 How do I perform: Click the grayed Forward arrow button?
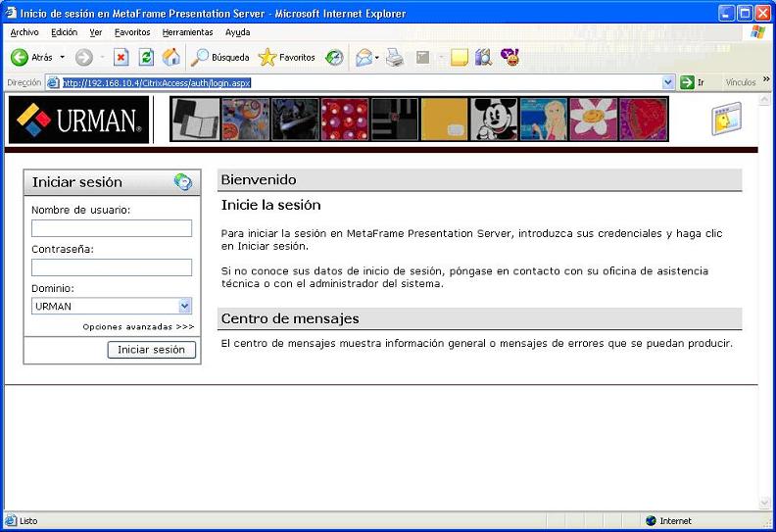tap(84, 58)
